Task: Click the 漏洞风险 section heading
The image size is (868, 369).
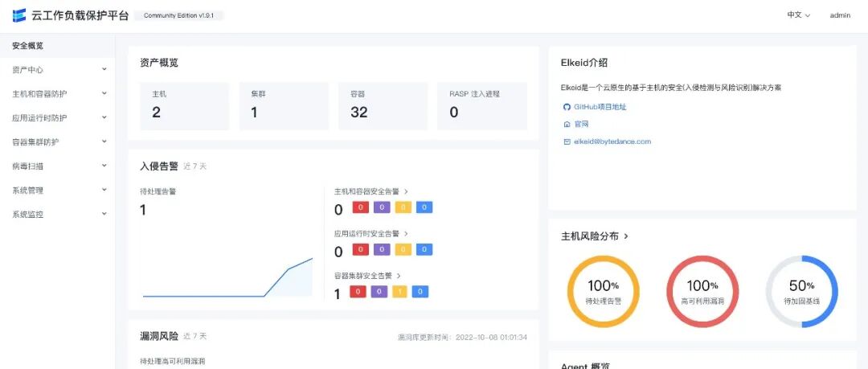Action: pyautogui.click(x=159, y=336)
